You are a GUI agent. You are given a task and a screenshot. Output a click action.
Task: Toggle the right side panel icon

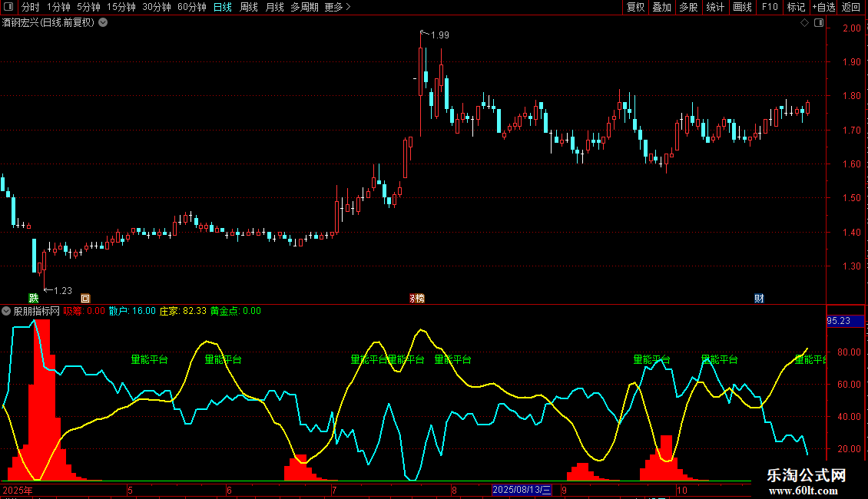coord(819,23)
